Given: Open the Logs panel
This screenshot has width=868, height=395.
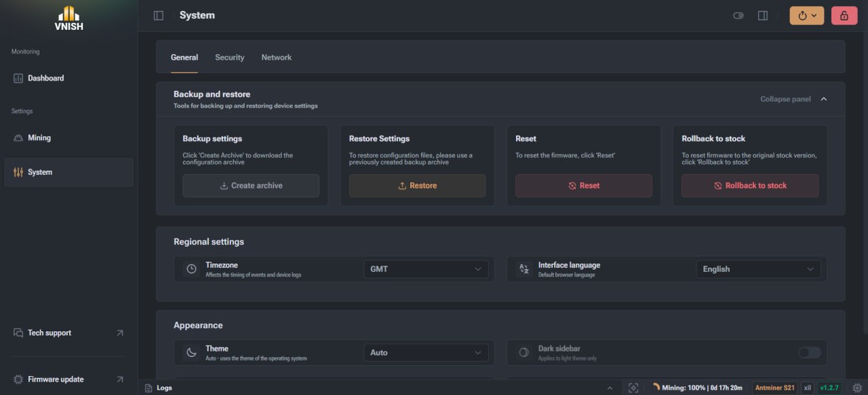Looking at the screenshot, I should pos(159,388).
